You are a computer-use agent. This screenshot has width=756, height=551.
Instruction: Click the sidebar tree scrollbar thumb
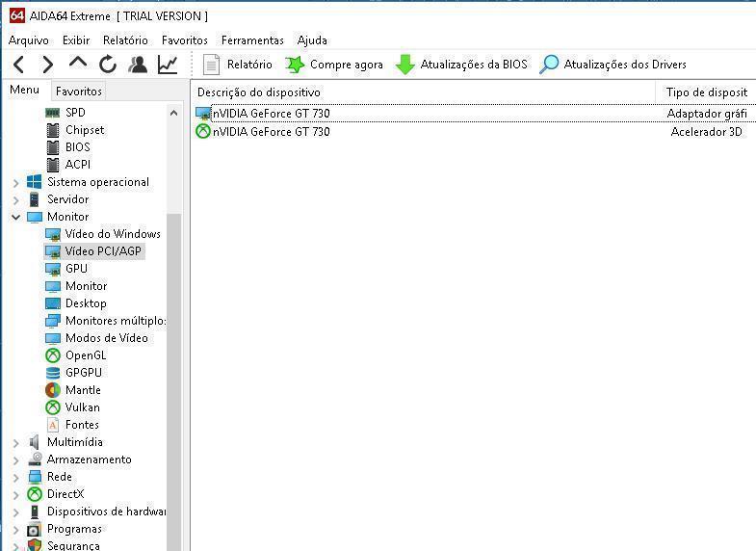[173, 380]
